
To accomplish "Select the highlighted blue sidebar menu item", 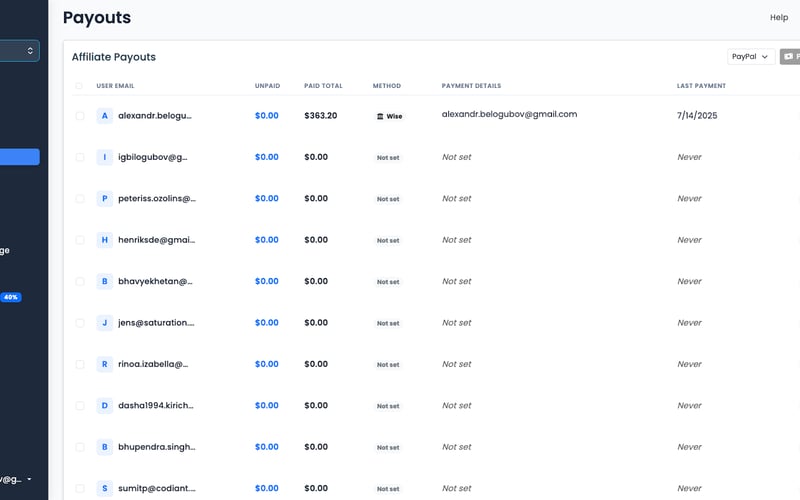I will [19, 157].
